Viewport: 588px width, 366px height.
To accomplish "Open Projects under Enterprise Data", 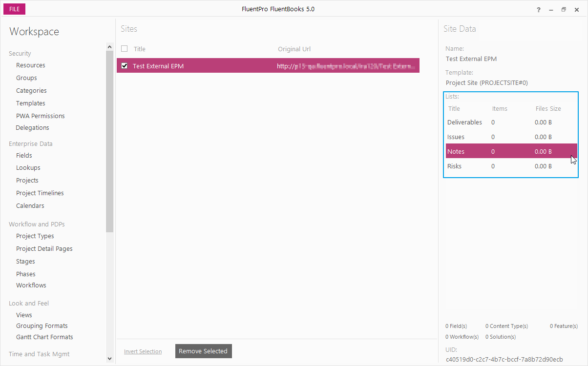I will tap(27, 181).
